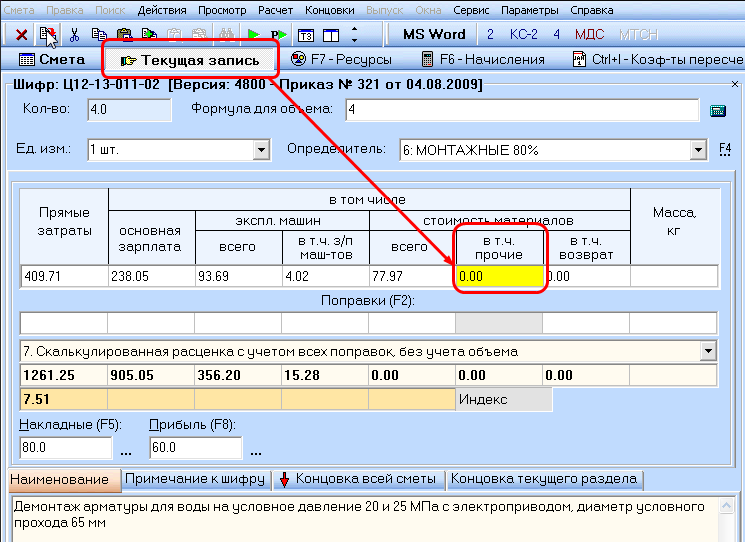Click the F4 icon beside Определитель
Image resolution: width=745 pixels, height=542 pixels.
(726, 150)
